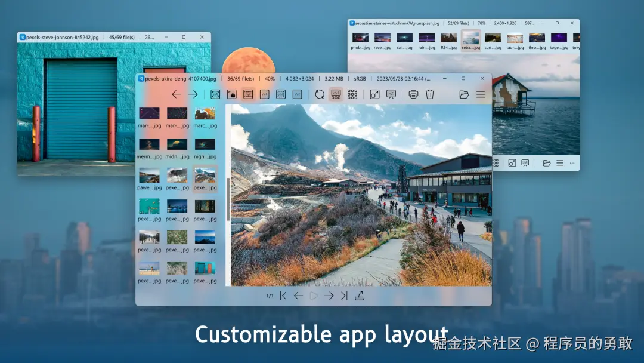
Task: Open toge...jpg thumbnail in right window
Action: tap(559, 41)
